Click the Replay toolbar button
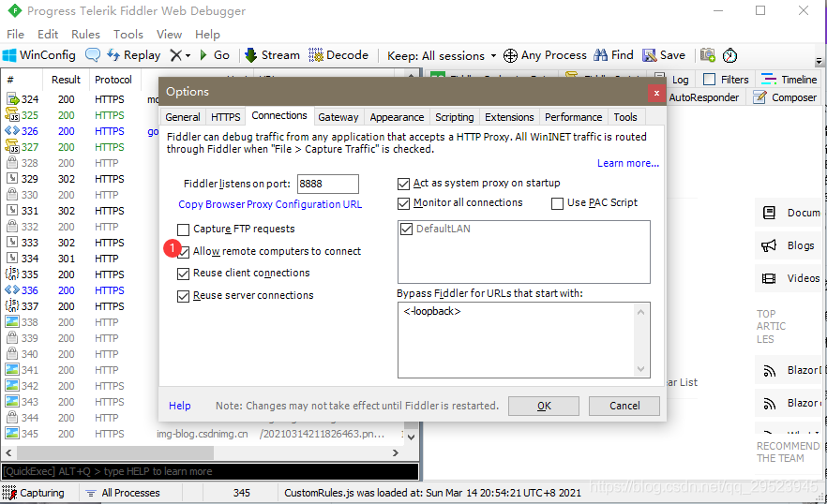827x504 pixels. [x=134, y=55]
